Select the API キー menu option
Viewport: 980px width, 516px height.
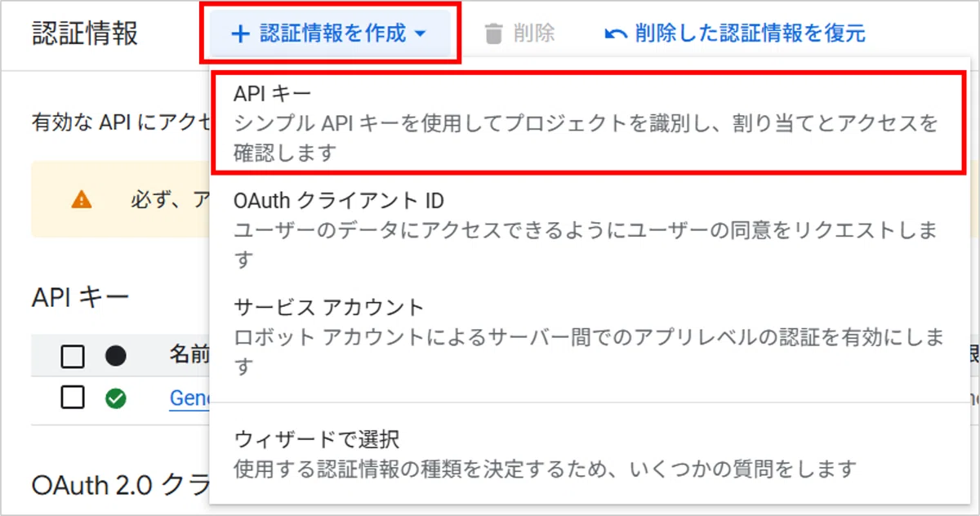click(586, 122)
